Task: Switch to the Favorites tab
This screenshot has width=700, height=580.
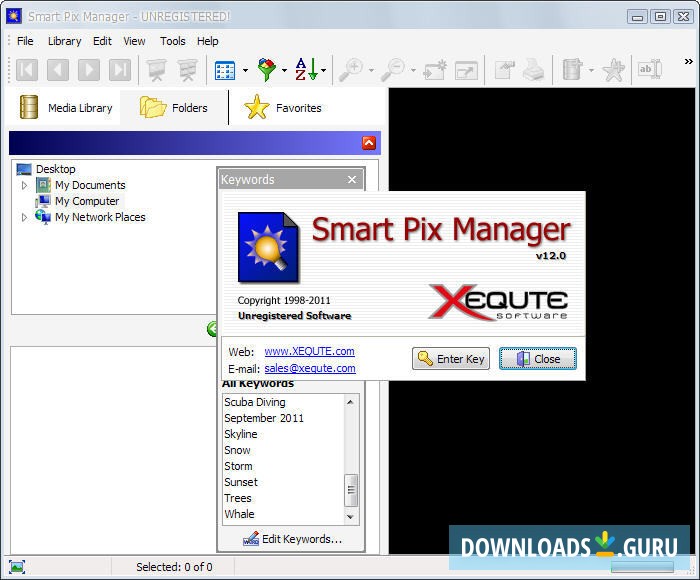Action: tap(283, 108)
